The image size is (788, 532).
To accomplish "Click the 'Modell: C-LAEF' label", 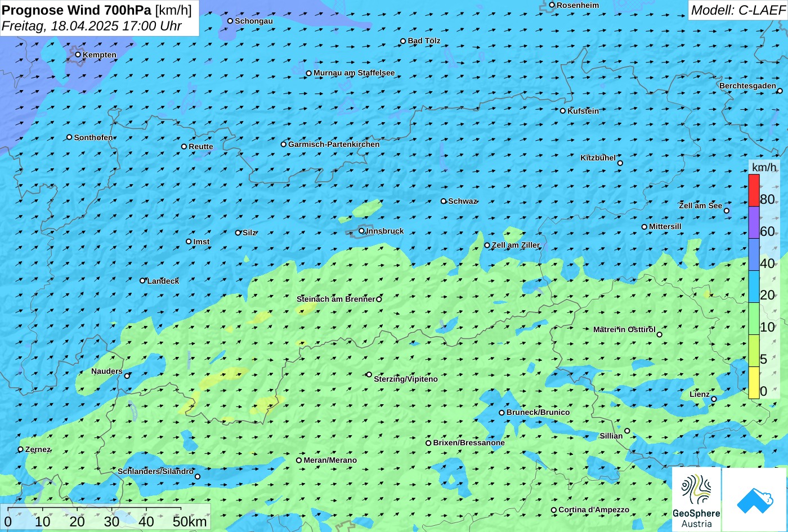I will coord(738,10).
